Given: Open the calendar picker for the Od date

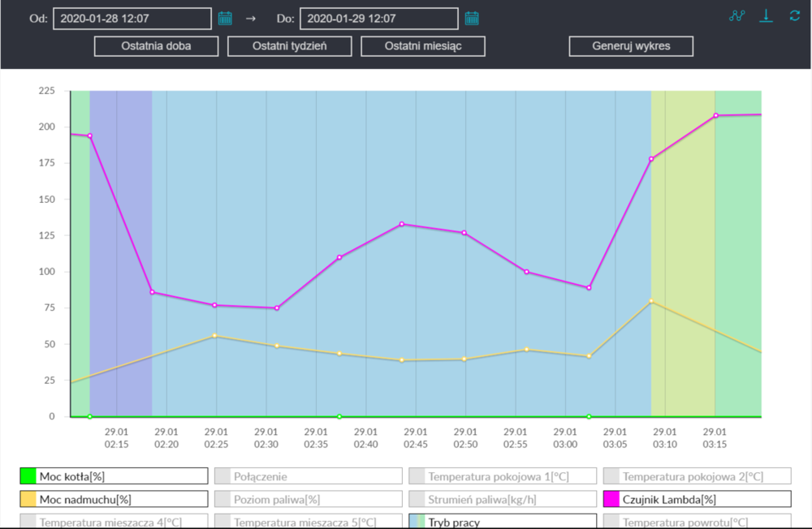Looking at the screenshot, I should pos(225,18).
